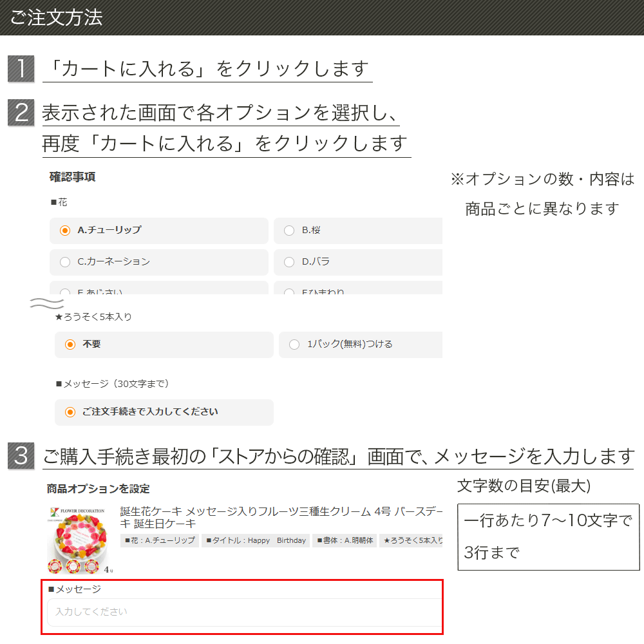
Task: Click the ご注文方法 header bar
Action: 322,17
